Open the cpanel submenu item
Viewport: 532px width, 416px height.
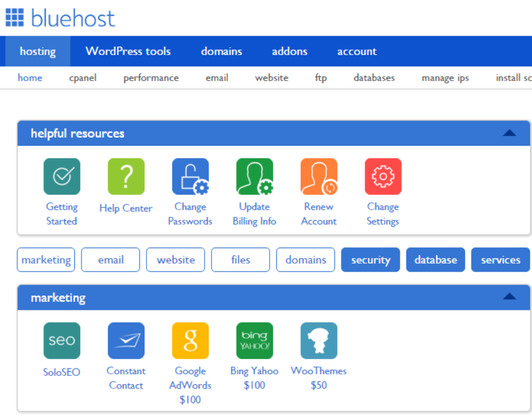point(83,78)
